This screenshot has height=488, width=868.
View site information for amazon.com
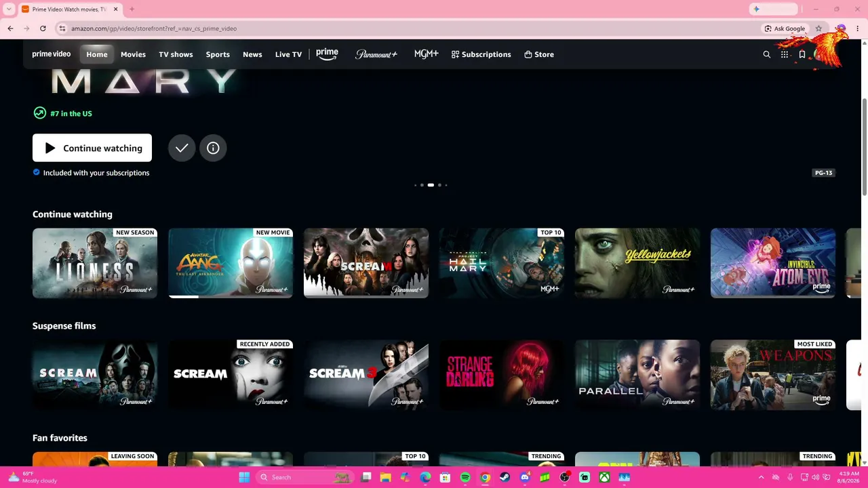[x=62, y=28]
